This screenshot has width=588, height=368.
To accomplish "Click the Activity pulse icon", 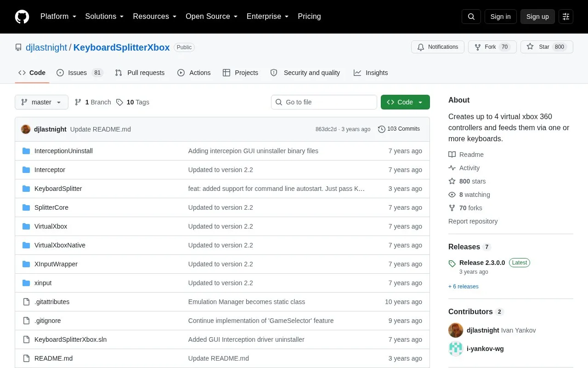I will (x=452, y=168).
